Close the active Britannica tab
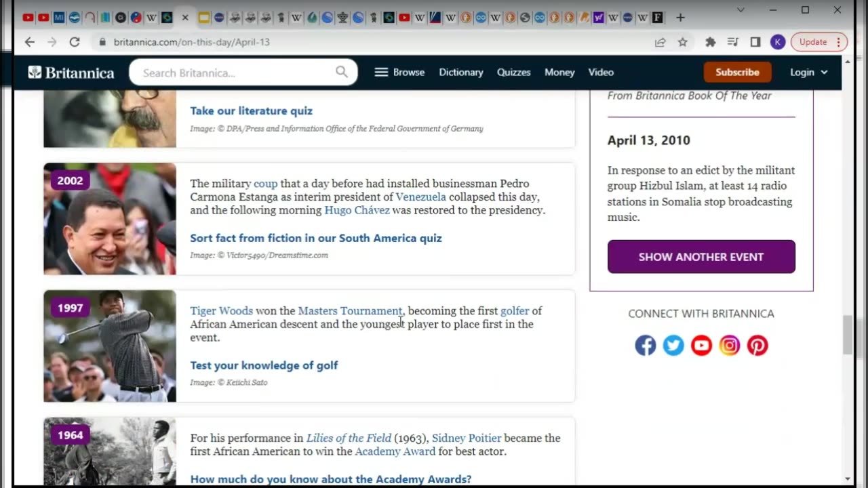The height and width of the screenshot is (488, 868). [x=185, y=18]
